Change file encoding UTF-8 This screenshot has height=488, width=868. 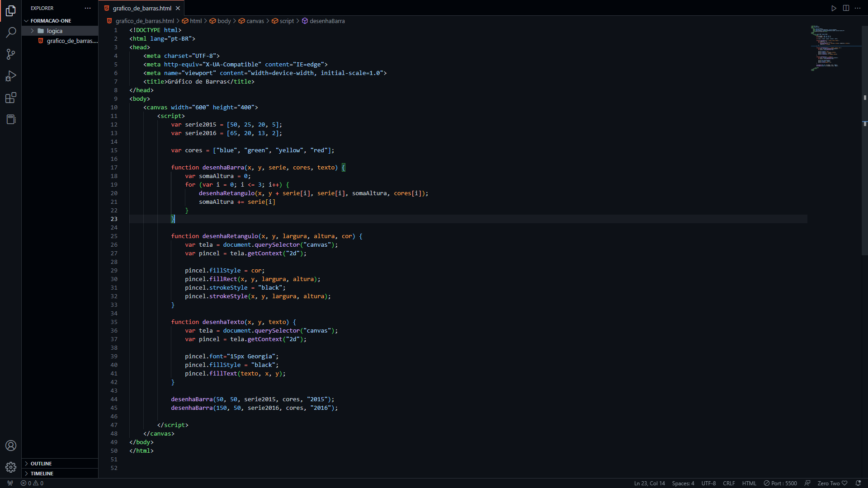708,483
